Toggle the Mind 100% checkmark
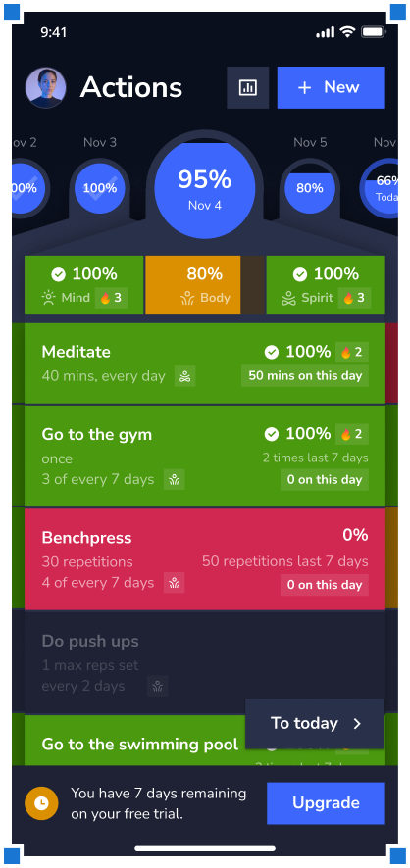This screenshot has width=410, height=868. [x=58, y=274]
